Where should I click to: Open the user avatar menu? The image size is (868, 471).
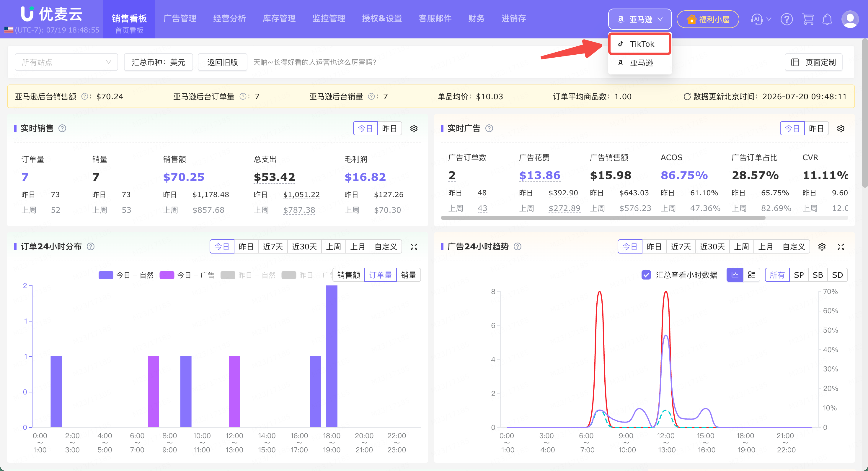pos(850,19)
